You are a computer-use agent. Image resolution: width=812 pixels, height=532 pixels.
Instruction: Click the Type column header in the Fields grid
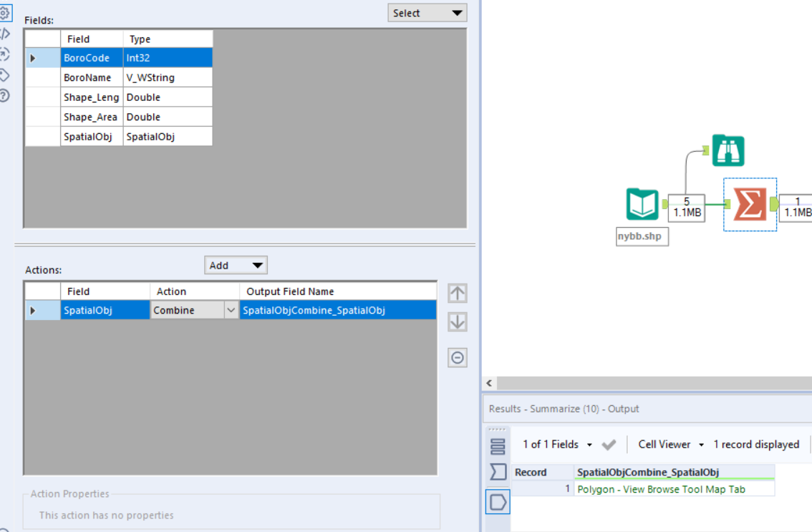[x=168, y=39]
